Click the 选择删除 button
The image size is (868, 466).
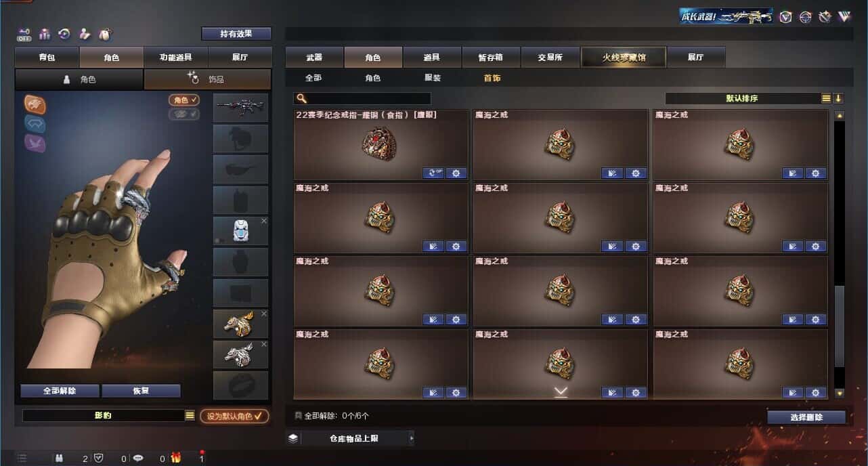tap(806, 417)
